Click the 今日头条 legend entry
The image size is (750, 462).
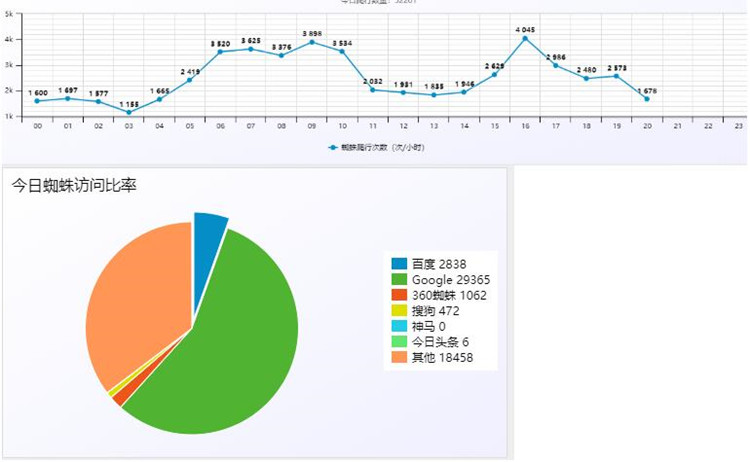[x=430, y=342]
